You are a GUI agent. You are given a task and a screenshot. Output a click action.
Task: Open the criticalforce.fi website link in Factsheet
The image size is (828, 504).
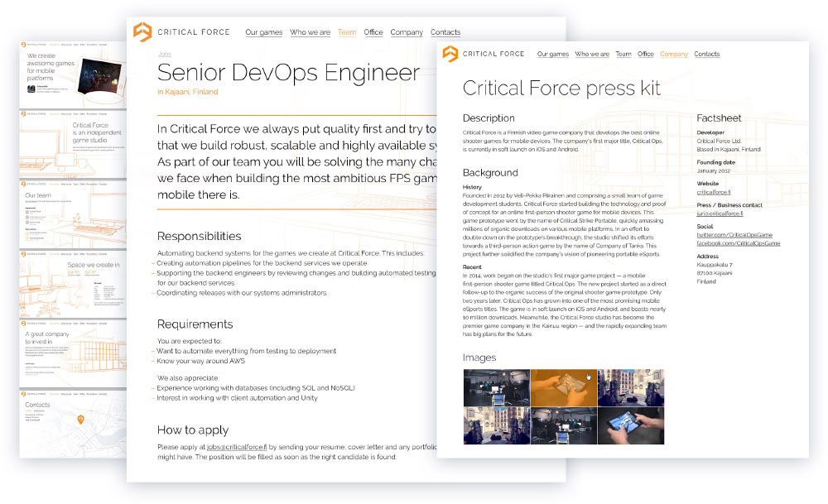(714, 192)
